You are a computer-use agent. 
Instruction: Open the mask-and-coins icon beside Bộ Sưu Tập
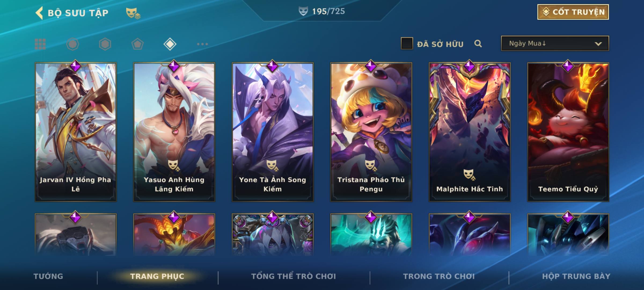133,13
